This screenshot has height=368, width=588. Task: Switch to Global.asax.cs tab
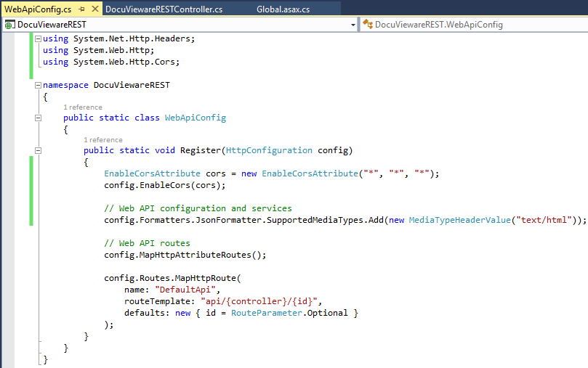coord(283,9)
